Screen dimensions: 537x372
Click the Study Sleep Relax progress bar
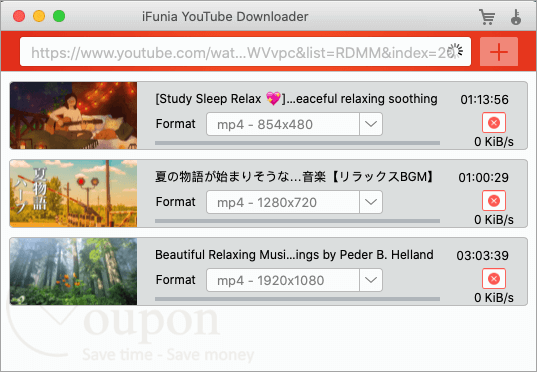click(x=297, y=143)
